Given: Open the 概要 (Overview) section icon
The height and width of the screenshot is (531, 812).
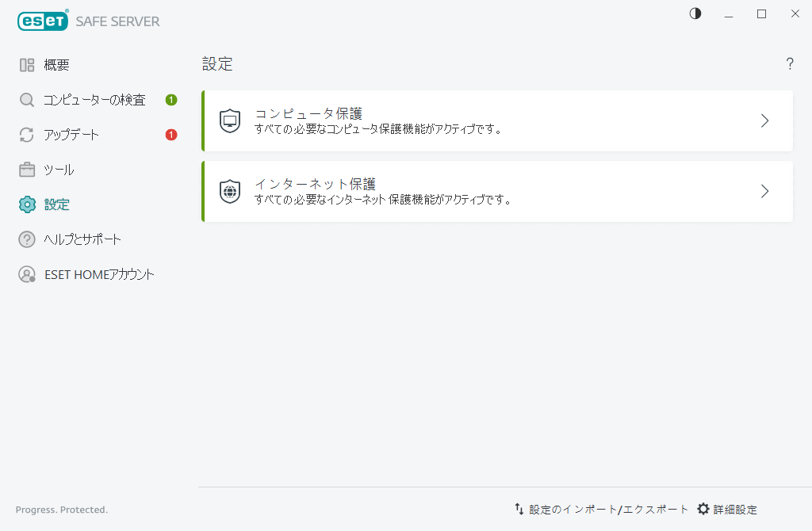Looking at the screenshot, I should coord(26,64).
